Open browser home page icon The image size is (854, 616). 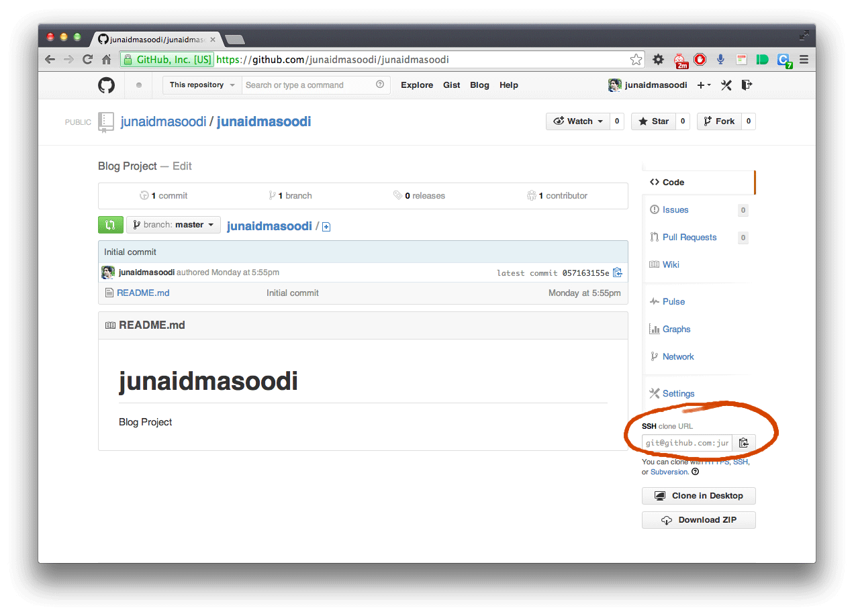click(x=106, y=60)
